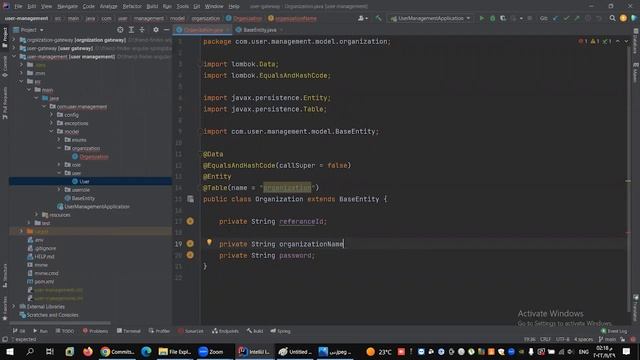Click error count inspection widget
The width and height of the screenshot is (640, 360).
[583, 41]
